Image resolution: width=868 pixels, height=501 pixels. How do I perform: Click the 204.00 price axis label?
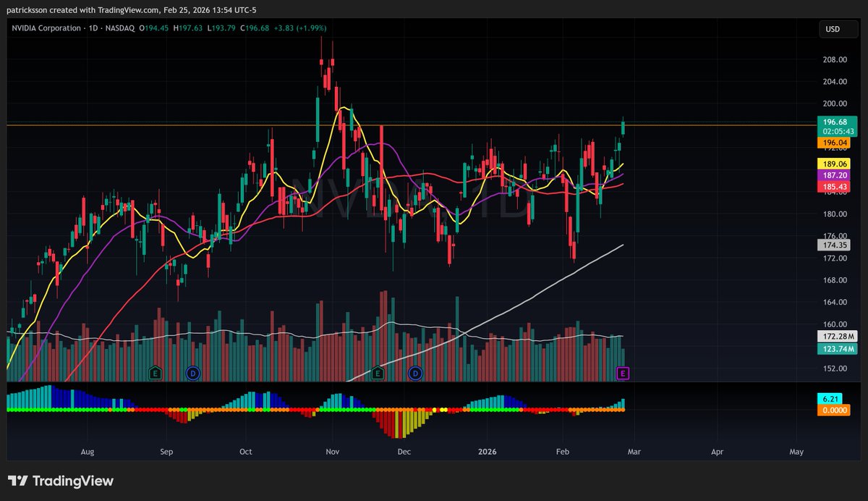(x=835, y=82)
